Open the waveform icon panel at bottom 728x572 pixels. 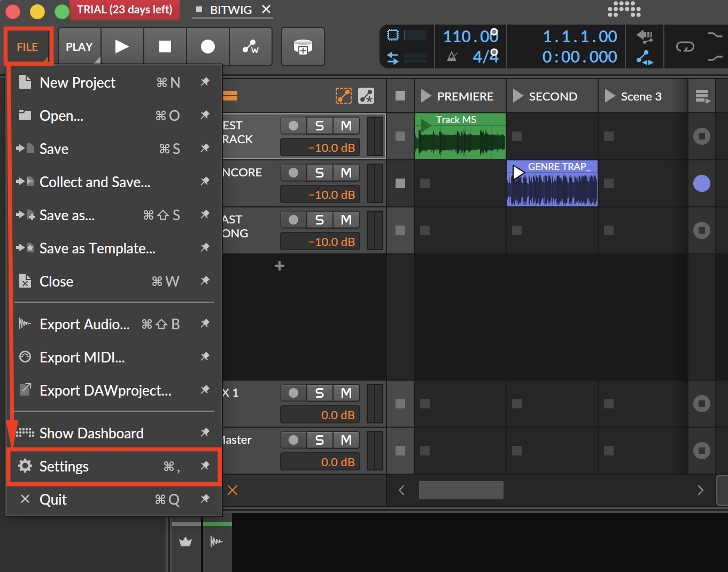[x=216, y=542]
